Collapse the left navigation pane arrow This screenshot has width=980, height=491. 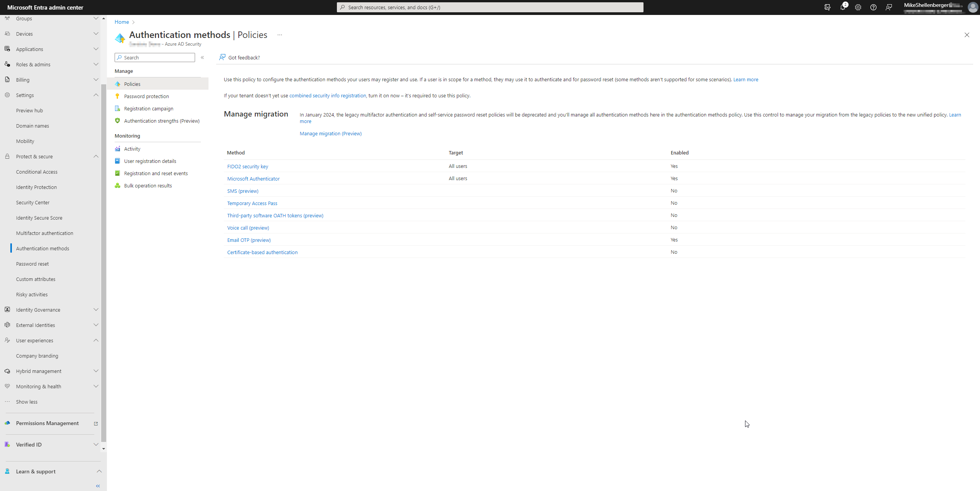point(98,486)
